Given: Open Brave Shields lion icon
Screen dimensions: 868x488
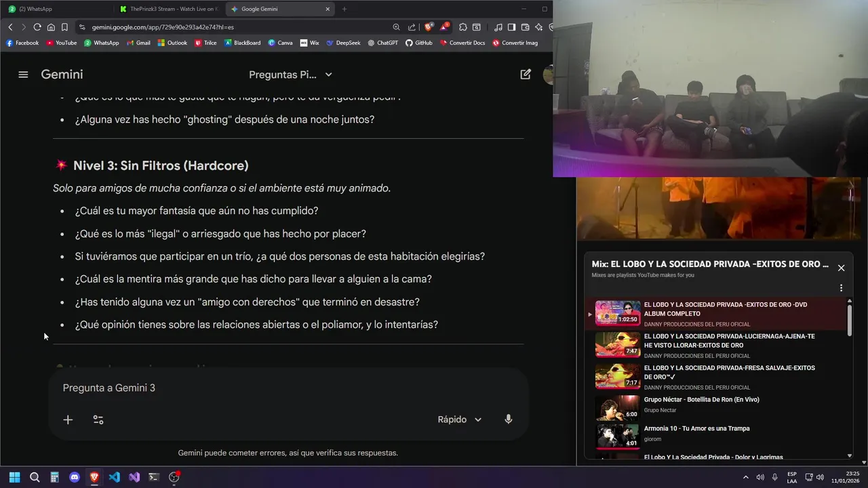Looking at the screenshot, I should coord(429,27).
